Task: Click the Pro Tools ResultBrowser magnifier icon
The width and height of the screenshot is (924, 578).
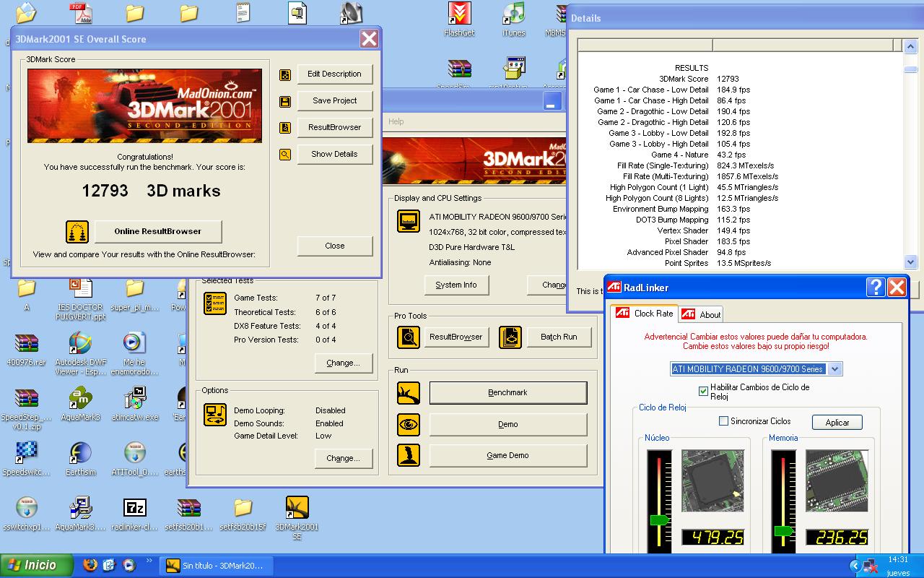Action: click(x=409, y=337)
